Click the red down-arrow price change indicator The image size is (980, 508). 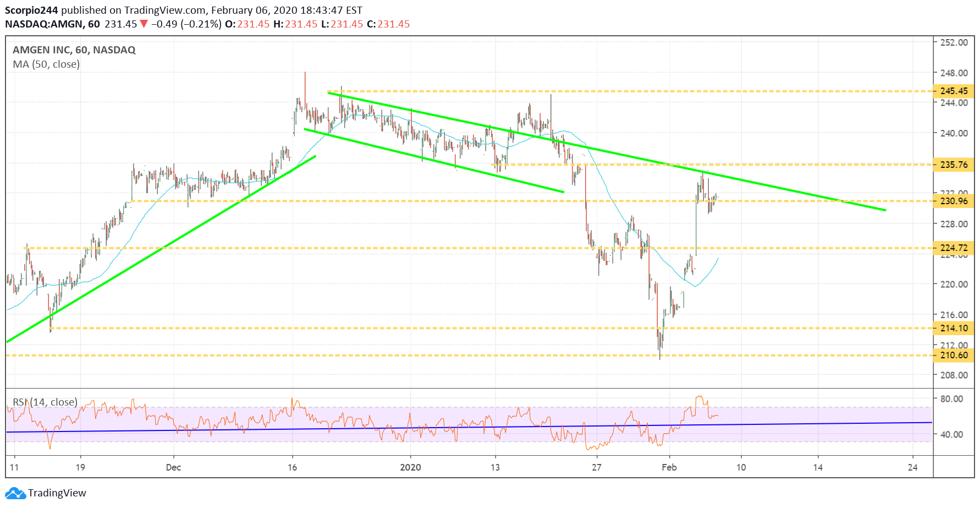click(144, 24)
